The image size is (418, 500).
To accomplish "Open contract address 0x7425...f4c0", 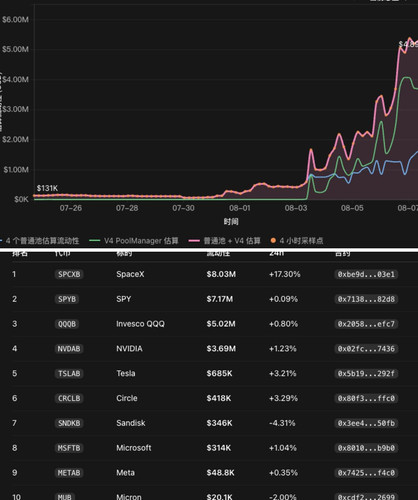I will coord(366,473).
